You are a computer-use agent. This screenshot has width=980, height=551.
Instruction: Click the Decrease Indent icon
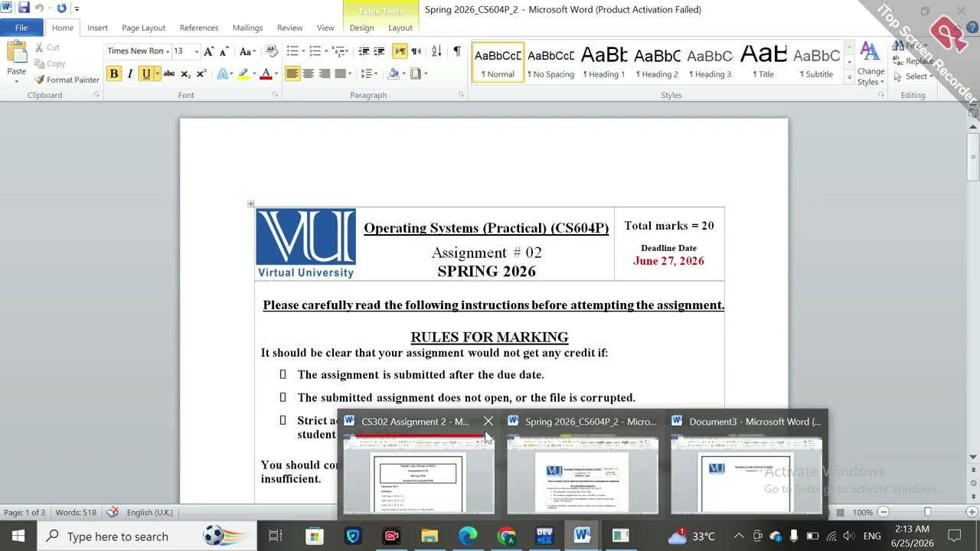point(364,51)
